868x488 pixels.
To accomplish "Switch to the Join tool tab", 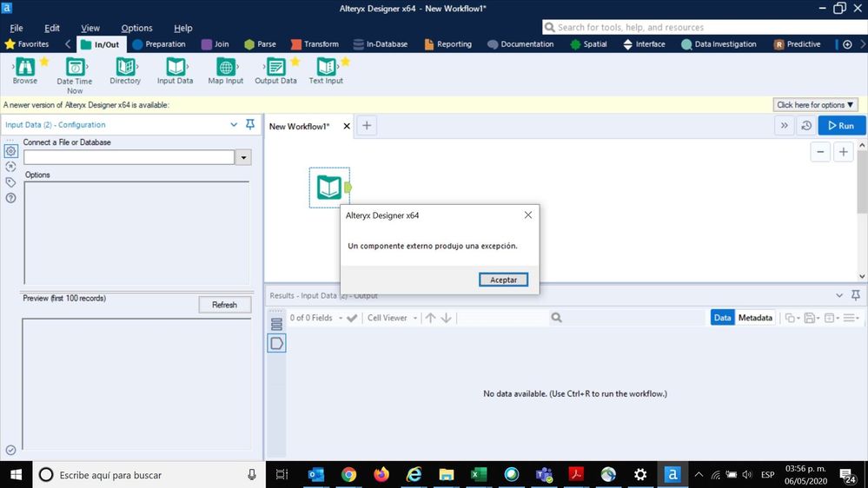I will coord(215,43).
